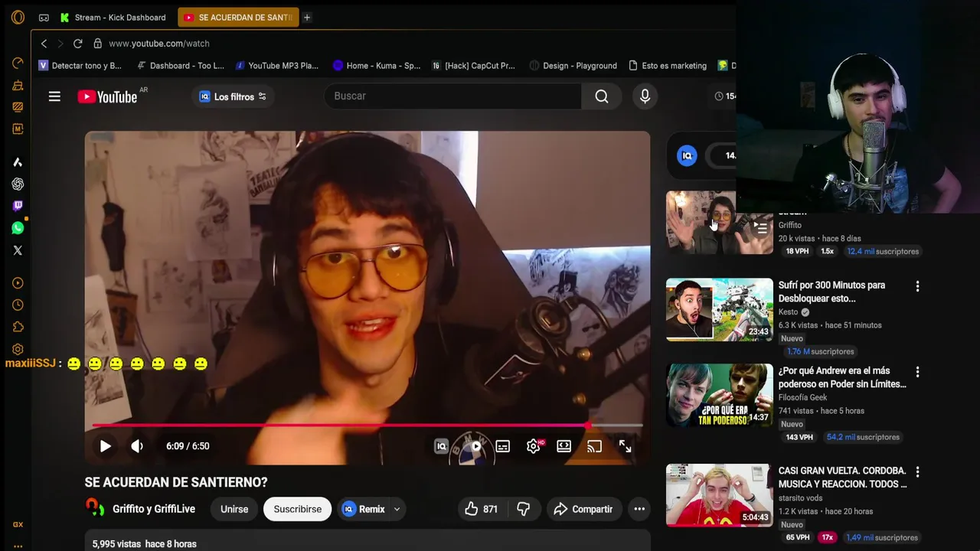Click the Unirse button
This screenshot has height=551, width=980.
coord(234,509)
